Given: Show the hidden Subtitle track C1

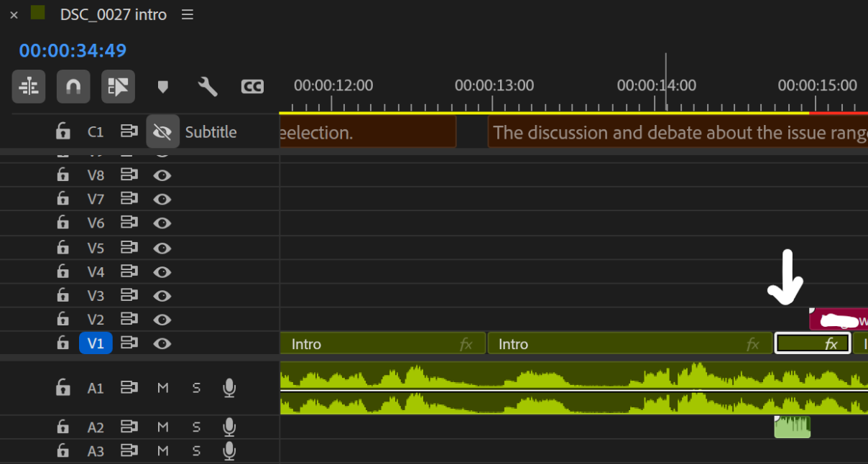Looking at the screenshot, I should (x=162, y=131).
